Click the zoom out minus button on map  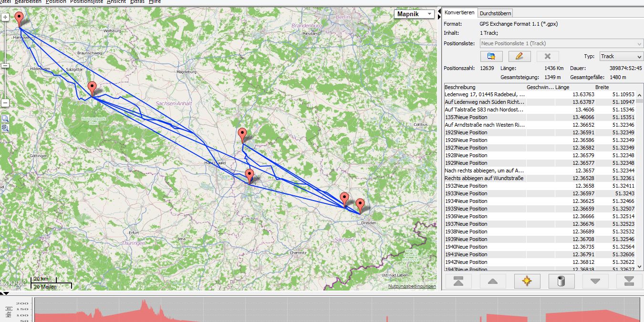click(x=5, y=103)
